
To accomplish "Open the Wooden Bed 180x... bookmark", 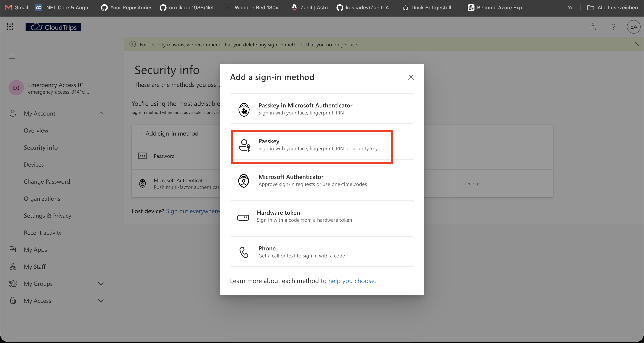I will pos(254,7).
